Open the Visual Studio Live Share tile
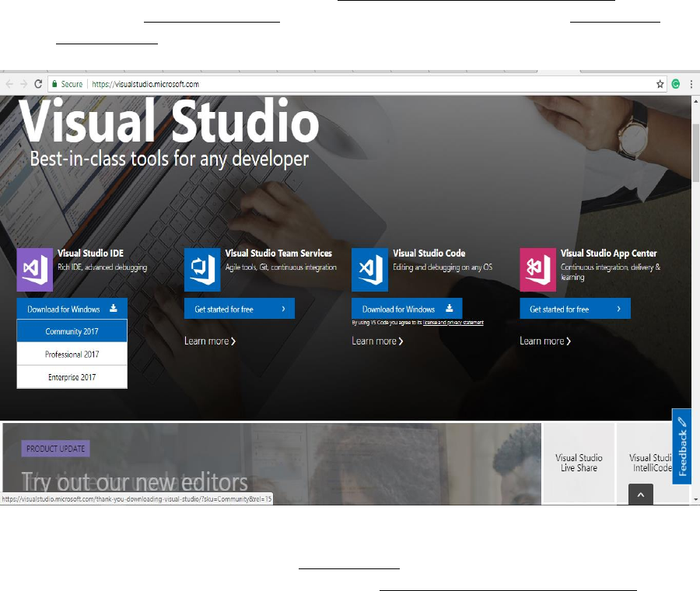This screenshot has width=700, height=591. pyautogui.click(x=579, y=463)
